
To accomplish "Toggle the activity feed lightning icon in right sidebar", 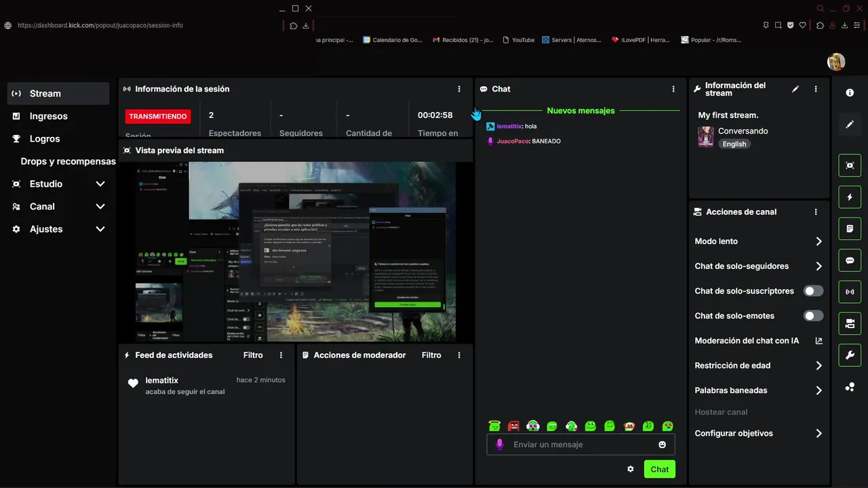I will [850, 197].
